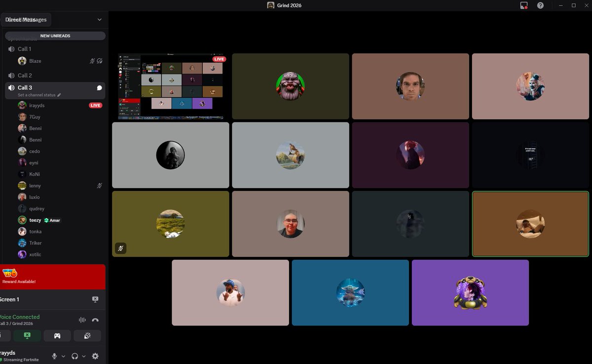The height and width of the screenshot is (364, 592).
Task: Disconnect from voice with hang-up icon
Action: point(95,320)
